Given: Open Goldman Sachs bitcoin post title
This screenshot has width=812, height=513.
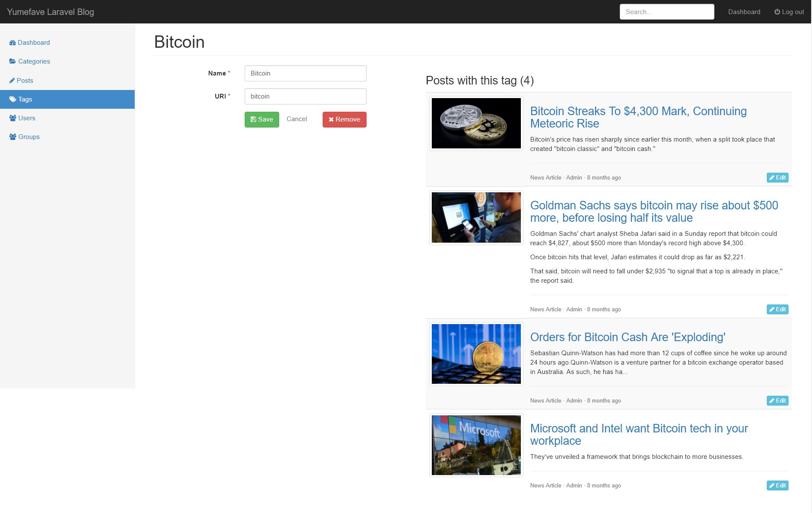Looking at the screenshot, I should (654, 212).
